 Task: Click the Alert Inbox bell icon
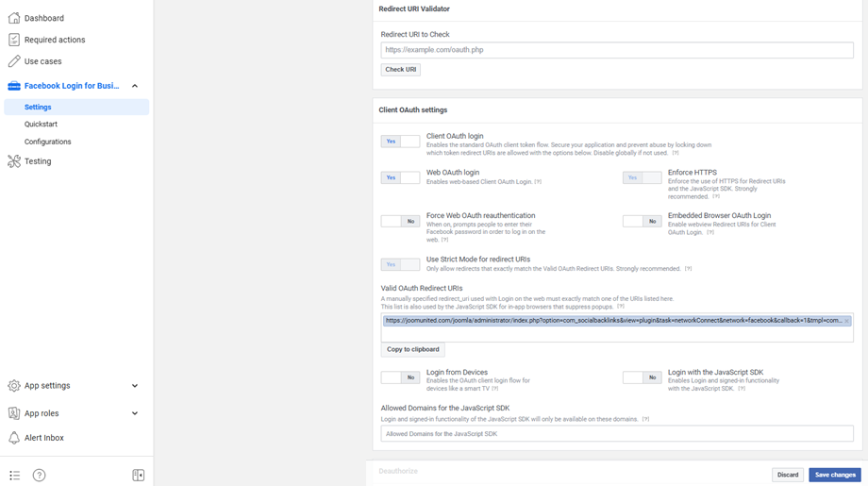point(14,438)
